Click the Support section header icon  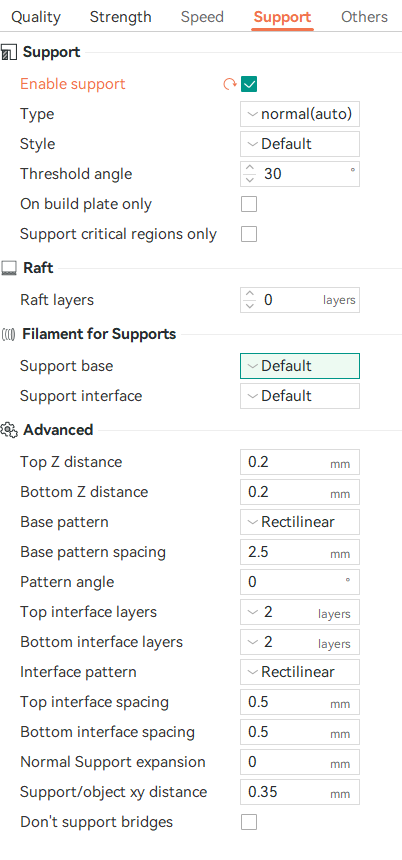[9, 53]
